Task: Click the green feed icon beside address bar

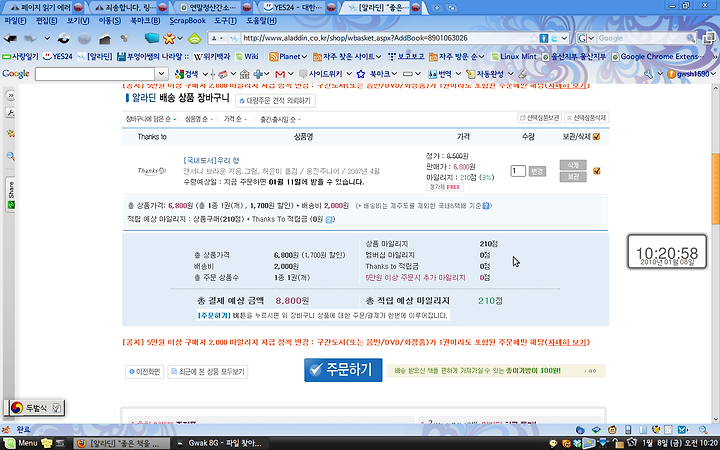Action: [x=195, y=39]
